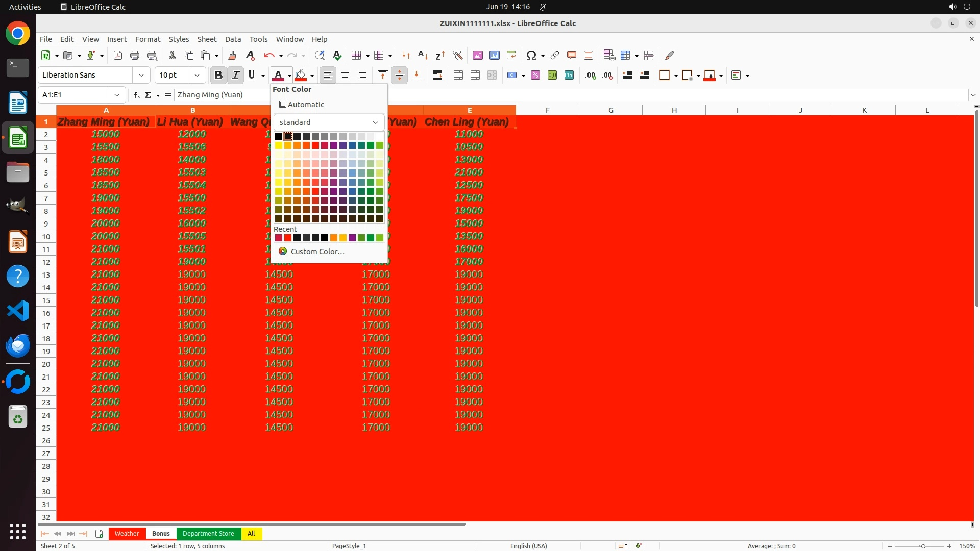
Task: Click the Merge and Center Cells icon
Action: pyautogui.click(x=458, y=75)
